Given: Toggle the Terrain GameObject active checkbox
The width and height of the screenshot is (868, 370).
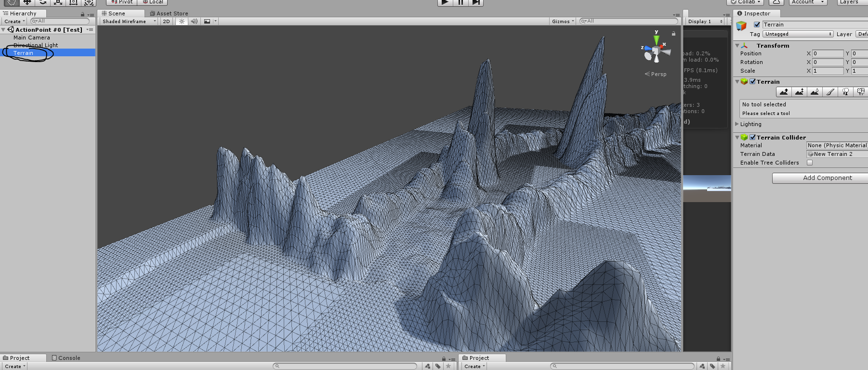Looking at the screenshot, I should tap(757, 25).
